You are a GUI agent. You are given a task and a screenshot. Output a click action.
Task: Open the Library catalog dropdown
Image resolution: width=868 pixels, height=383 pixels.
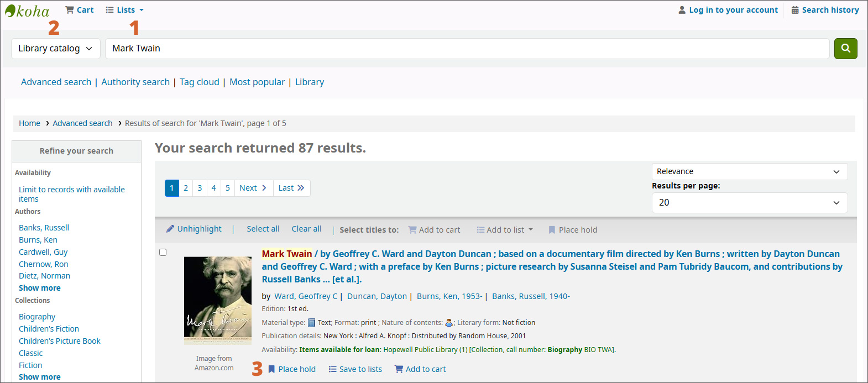55,49
